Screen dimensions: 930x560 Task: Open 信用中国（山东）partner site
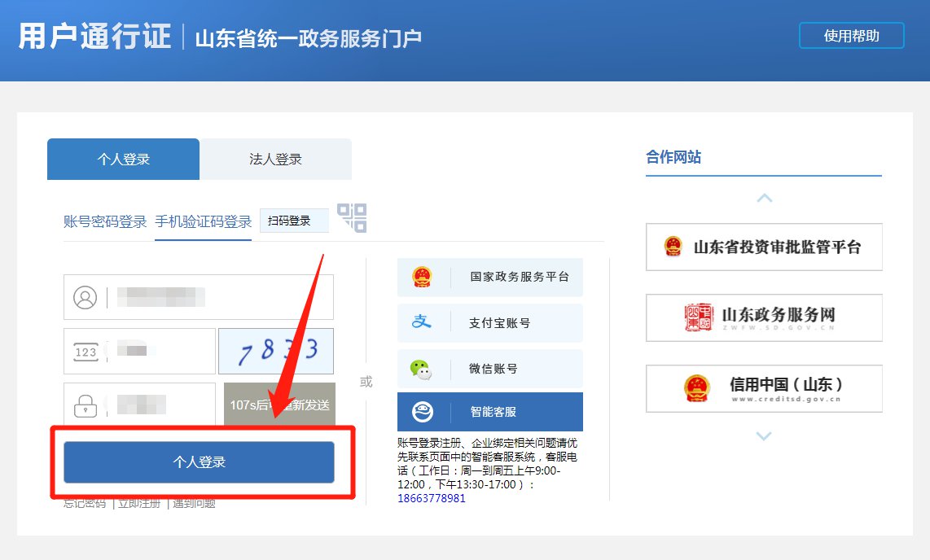point(764,389)
